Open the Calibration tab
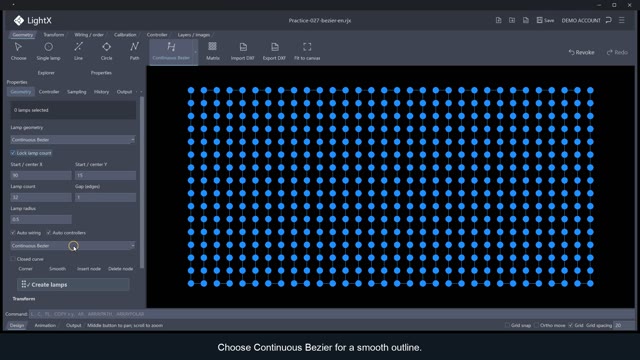Viewport: 640px width, 360px height. 125,35
